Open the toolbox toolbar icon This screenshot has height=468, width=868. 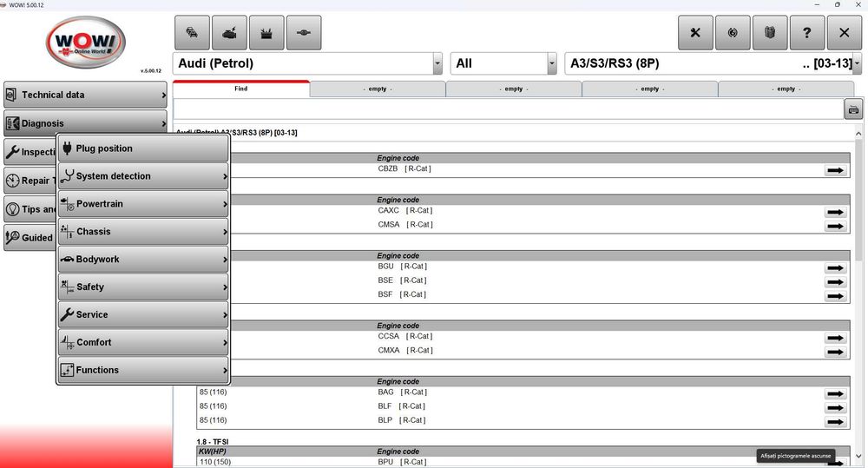[266, 33]
